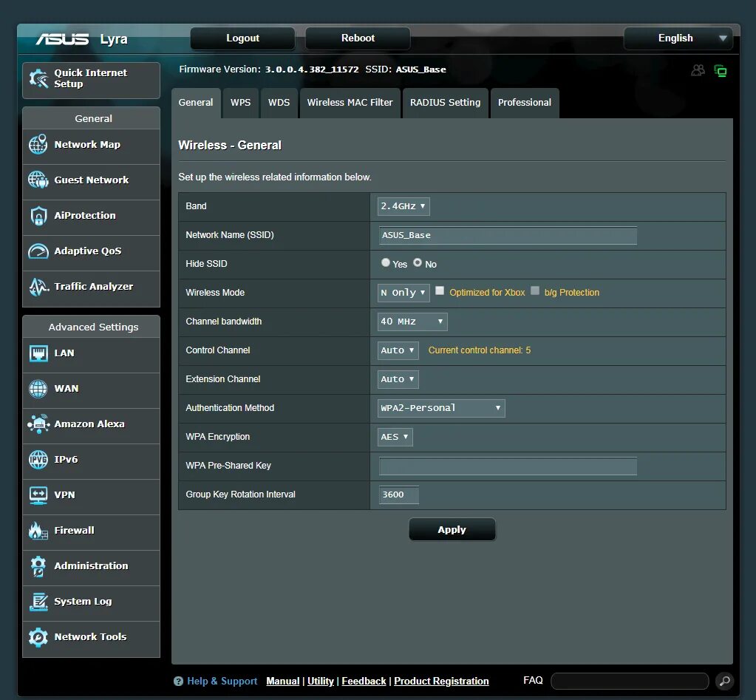Switch to the WDS tab
756x700 pixels.
pyautogui.click(x=279, y=103)
